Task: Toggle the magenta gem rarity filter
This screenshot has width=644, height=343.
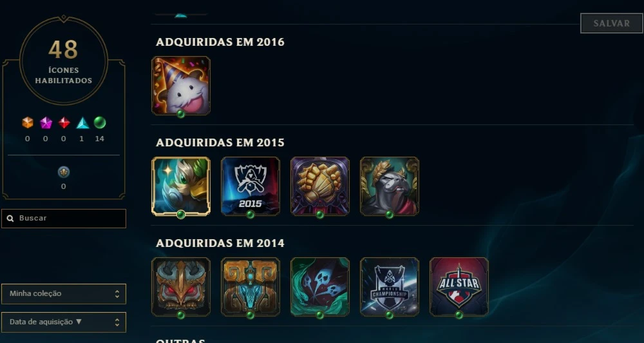Action: click(x=46, y=122)
